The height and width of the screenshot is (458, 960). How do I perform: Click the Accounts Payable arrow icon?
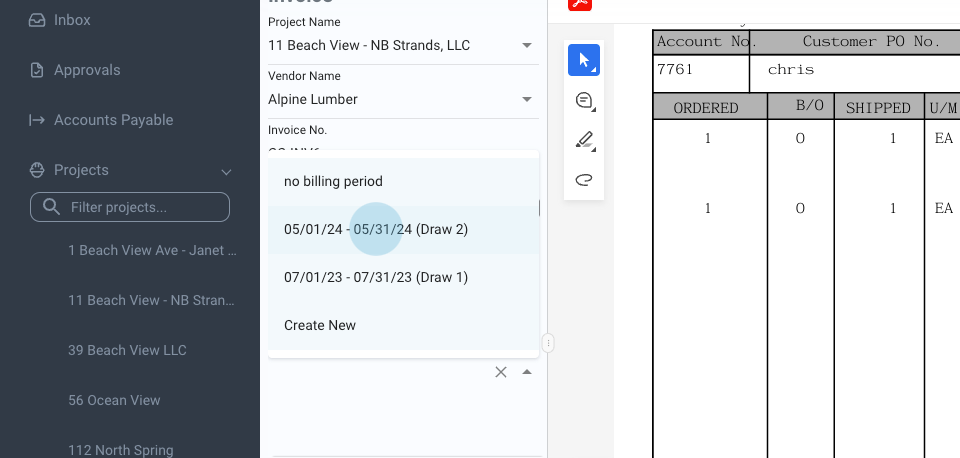click(37, 120)
